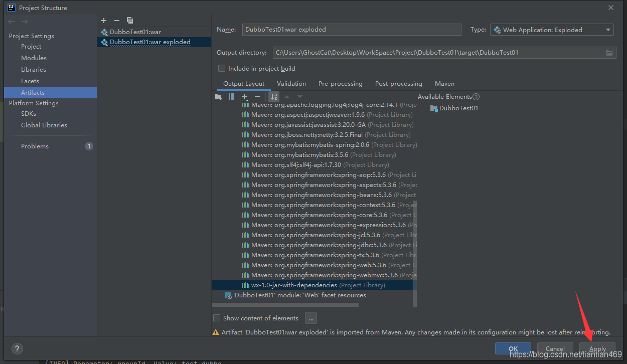Select DubboTest01 in Available Elements
Screen dimensions: 627x364
458,108
